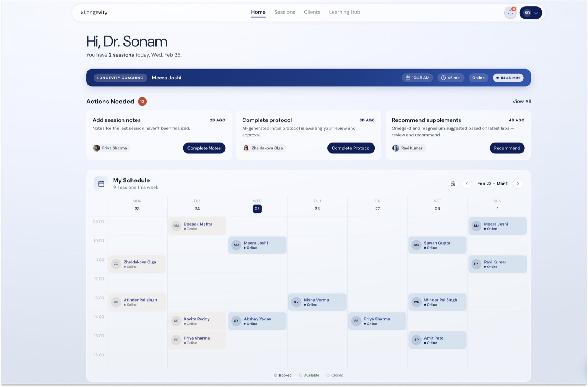588x387 pixels.
Task: Select Monday 23 column header
Action: [x=137, y=205]
